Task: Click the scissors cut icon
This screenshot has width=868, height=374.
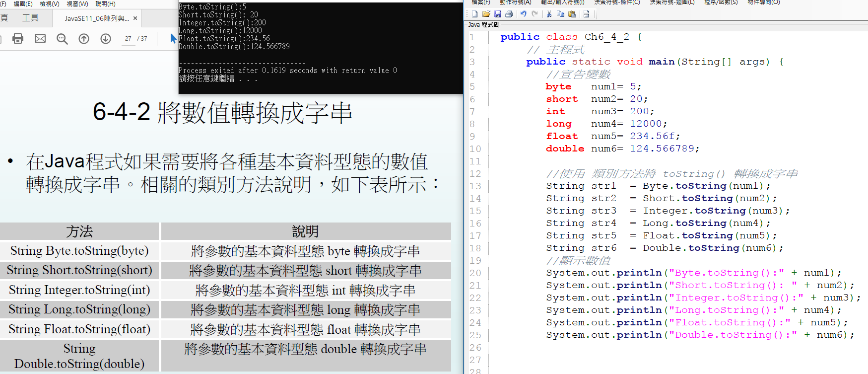Action: tap(549, 14)
